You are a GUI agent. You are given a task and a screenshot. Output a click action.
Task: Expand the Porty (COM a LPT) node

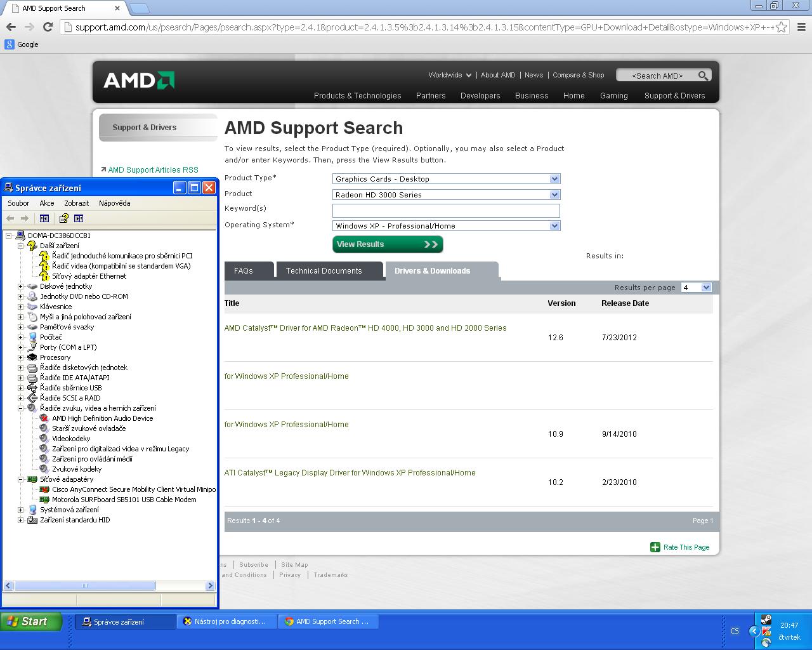(20, 347)
